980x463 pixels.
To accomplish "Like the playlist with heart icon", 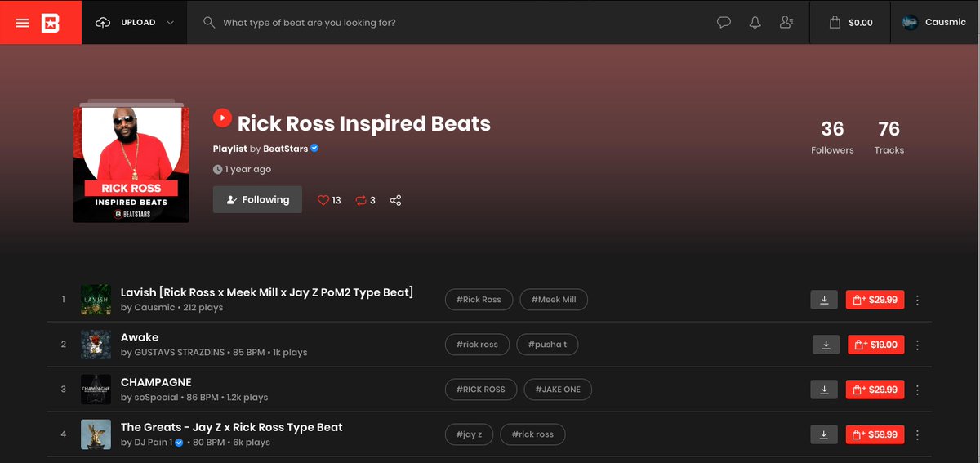I will tap(323, 200).
